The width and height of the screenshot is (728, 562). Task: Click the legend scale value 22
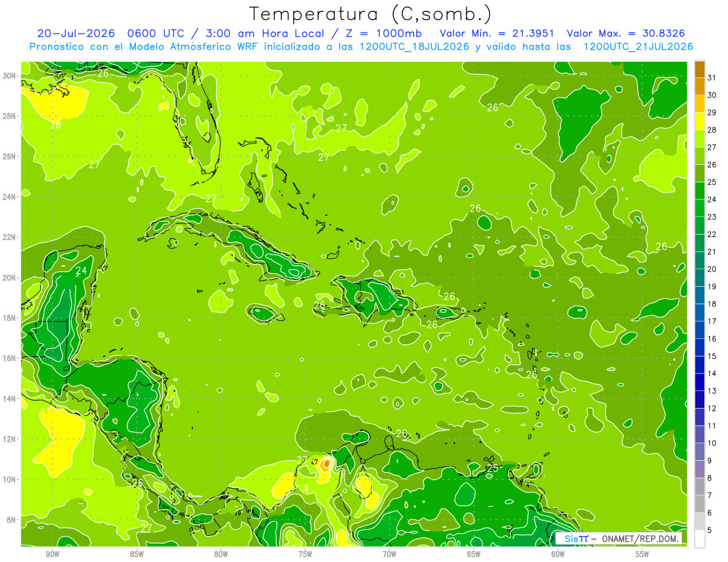click(712, 234)
